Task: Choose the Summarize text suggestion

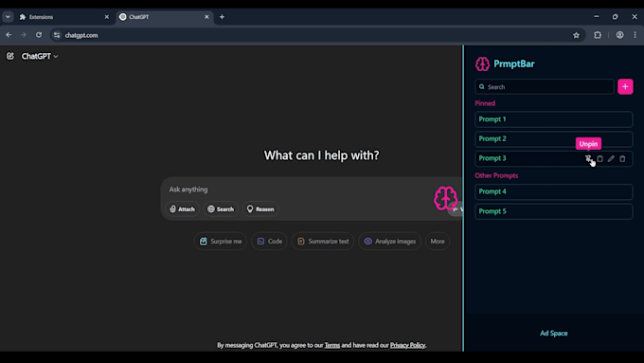Action: (323, 242)
